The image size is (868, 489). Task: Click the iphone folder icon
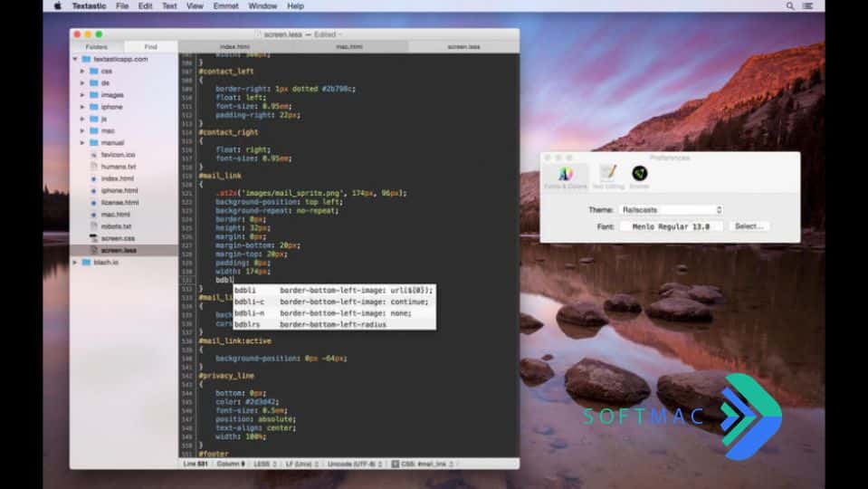tap(93, 107)
